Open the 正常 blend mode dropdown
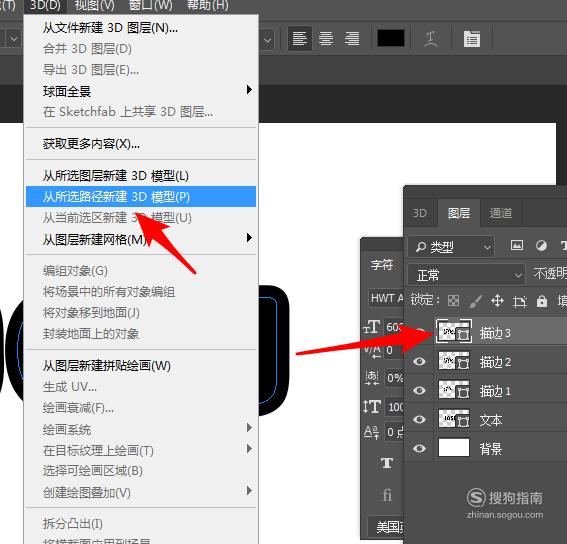 coord(466,275)
